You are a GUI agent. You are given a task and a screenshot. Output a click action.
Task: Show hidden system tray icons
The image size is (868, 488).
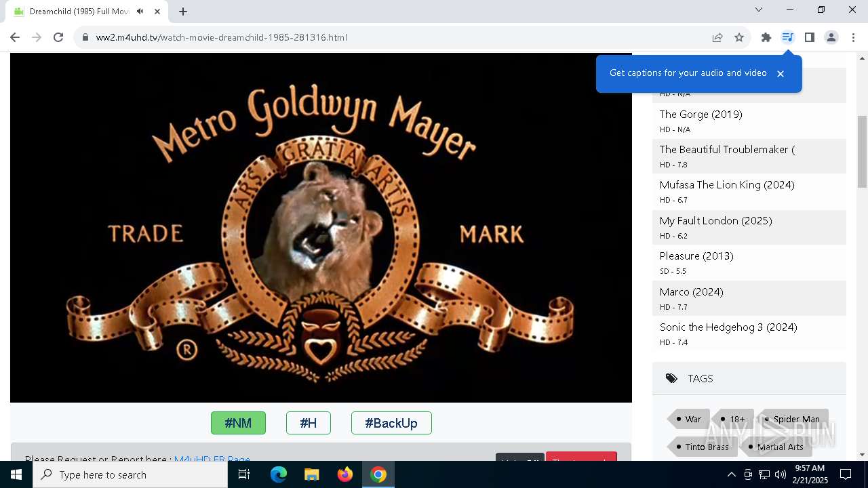pyautogui.click(x=732, y=474)
